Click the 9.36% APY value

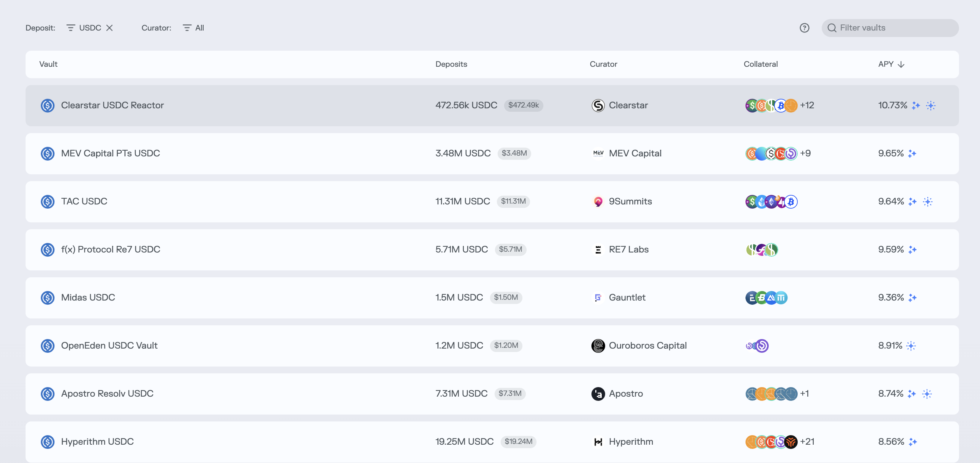pyautogui.click(x=891, y=297)
